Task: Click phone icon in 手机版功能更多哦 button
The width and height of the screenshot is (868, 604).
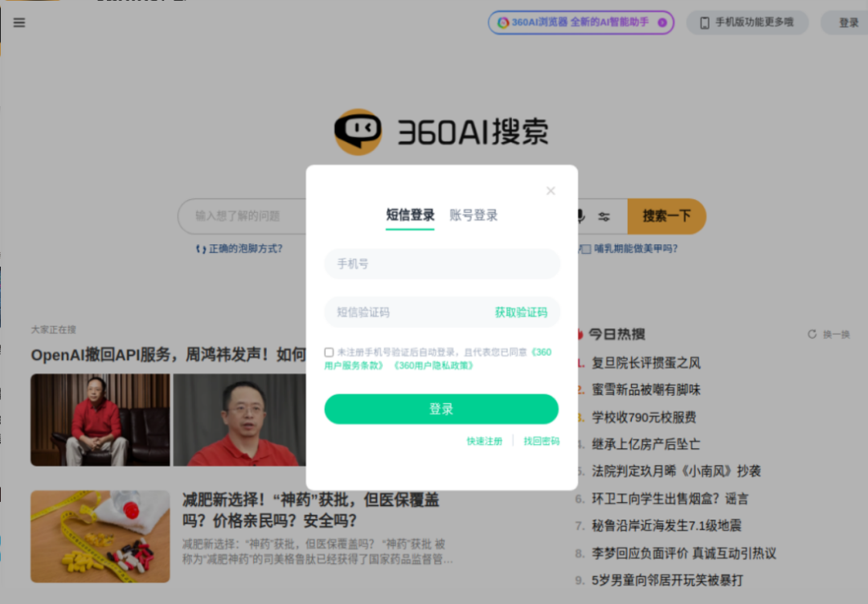Action: click(705, 22)
